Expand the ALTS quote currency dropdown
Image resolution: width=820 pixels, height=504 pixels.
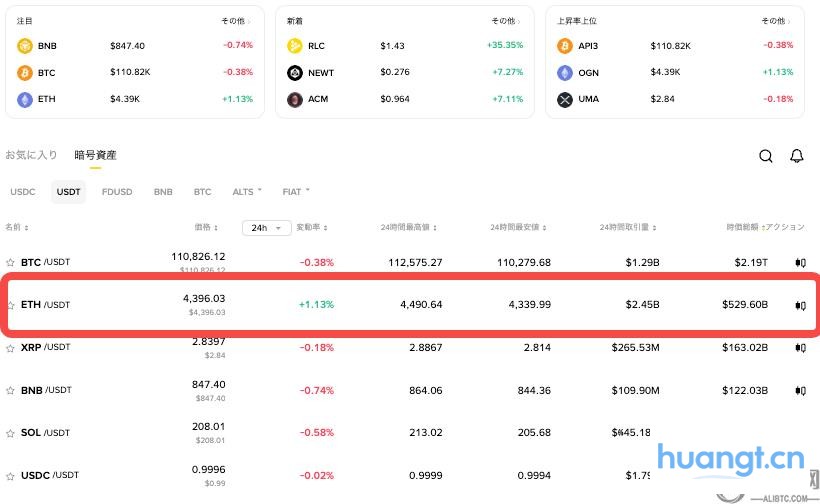[247, 191]
